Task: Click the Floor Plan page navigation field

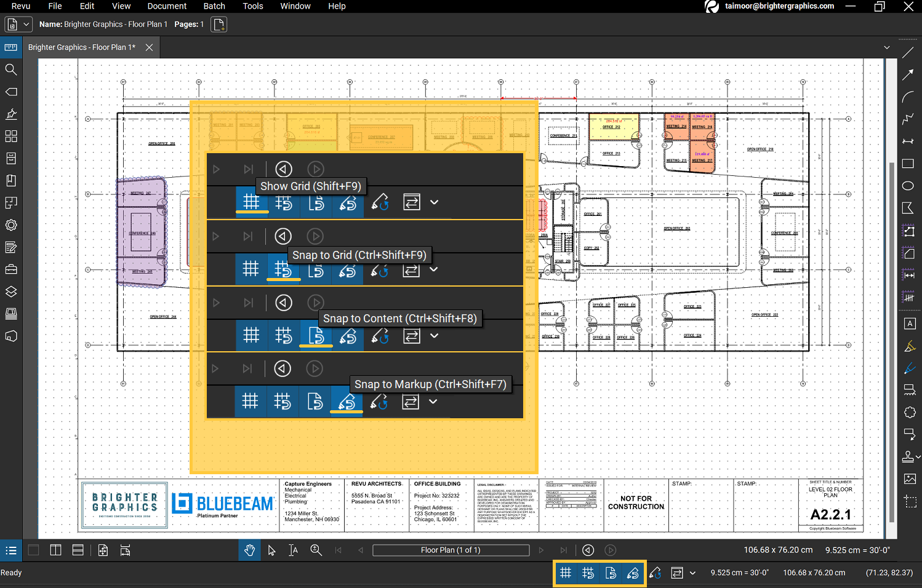Action: click(451, 550)
